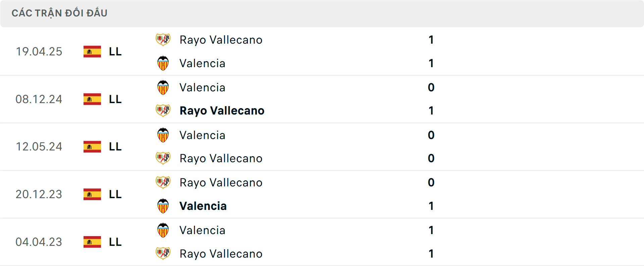Image resolution: width=644 pixels, height=266 pixels.
Task: Select the Valencia logo in the 08.12.24 row
Action: click(x=163, y=87)
